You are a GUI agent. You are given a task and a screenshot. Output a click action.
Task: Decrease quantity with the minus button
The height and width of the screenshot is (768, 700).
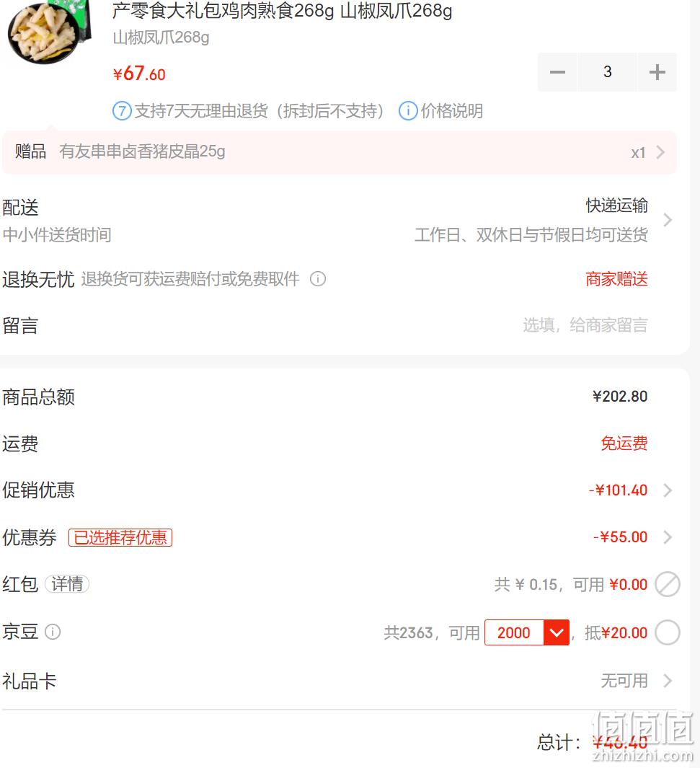(557, 72)
